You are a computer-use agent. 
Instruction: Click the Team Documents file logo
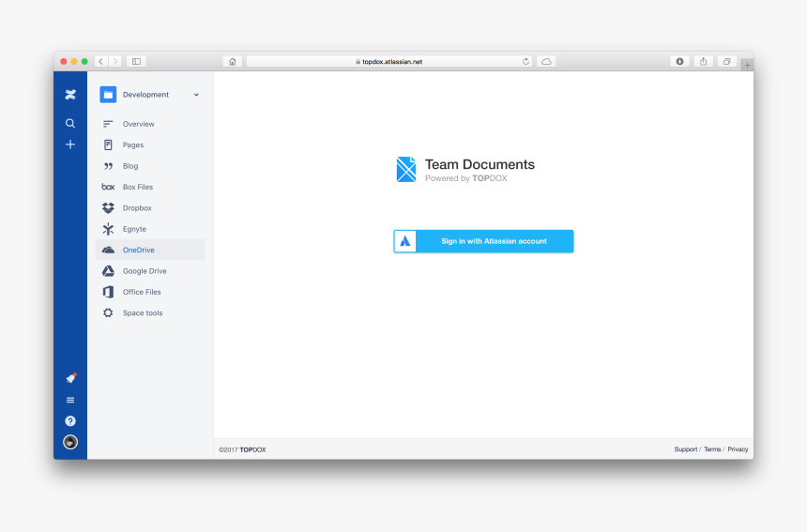click(406, 169)
